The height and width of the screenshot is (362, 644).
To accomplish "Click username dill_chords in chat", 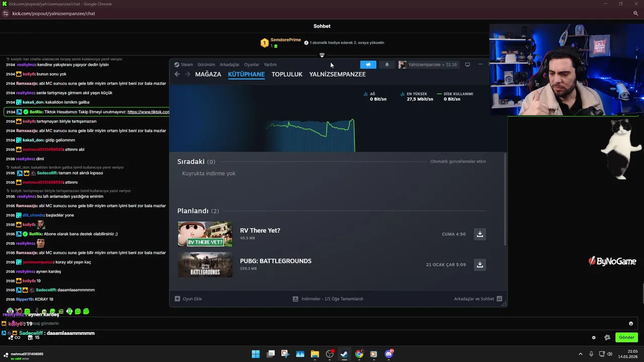I will tap(33, 215).
